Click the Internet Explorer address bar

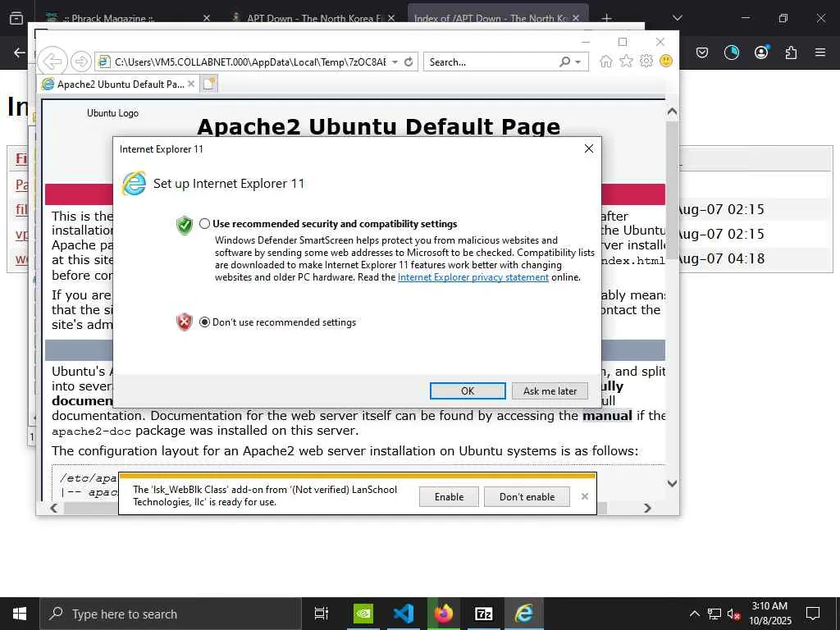pos(249,62)
